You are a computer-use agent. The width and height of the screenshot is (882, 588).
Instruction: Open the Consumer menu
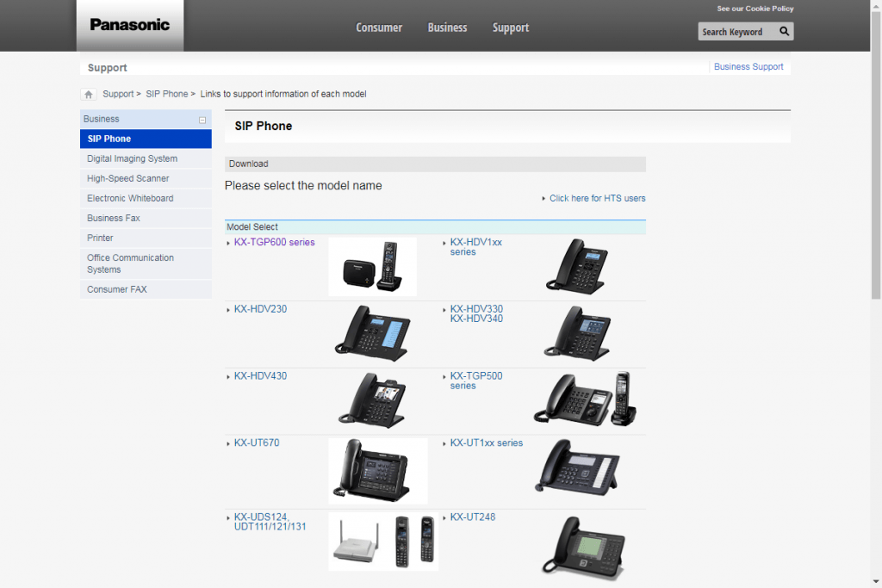coord(379,28)
